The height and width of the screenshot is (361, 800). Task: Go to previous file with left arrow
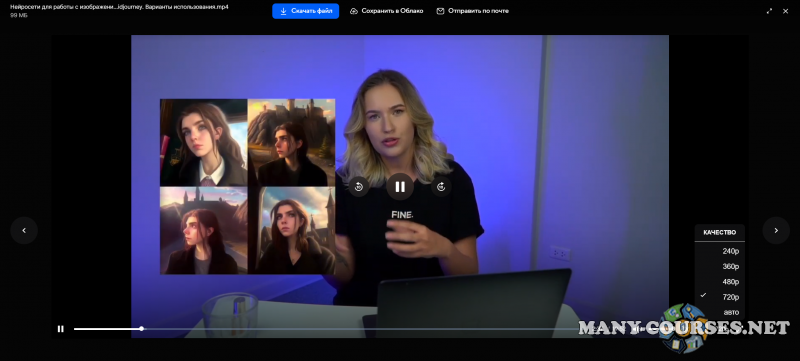tap(24, 230)
